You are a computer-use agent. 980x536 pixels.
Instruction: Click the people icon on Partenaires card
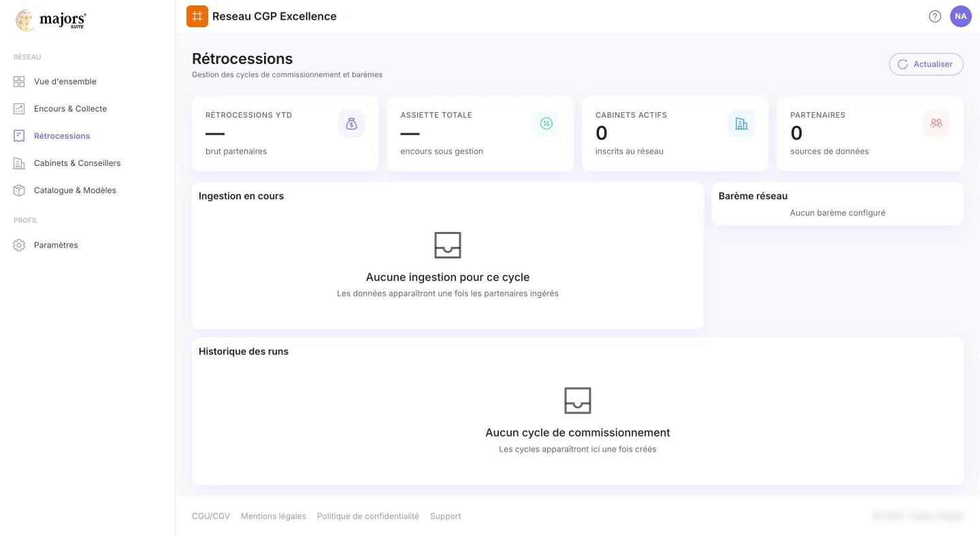coord(936,124)
